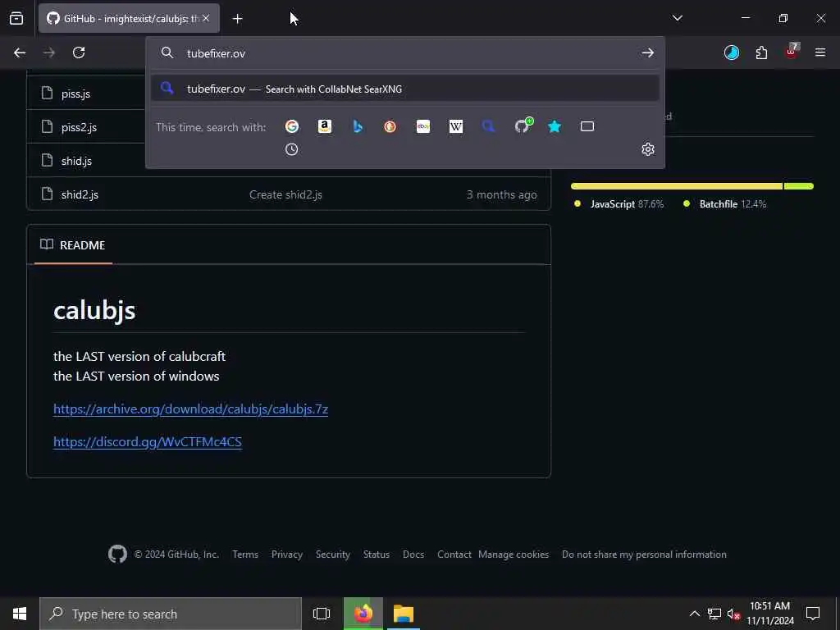Search history with clock icon
This screenshot has height=630, width=840.
click(x=291, y=149)
